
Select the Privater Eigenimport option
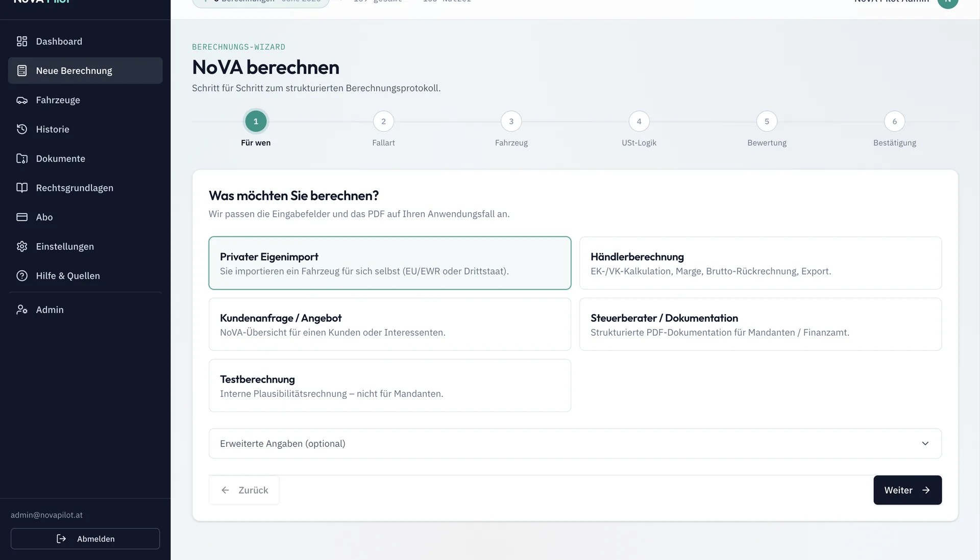click(x=390, y=263)
